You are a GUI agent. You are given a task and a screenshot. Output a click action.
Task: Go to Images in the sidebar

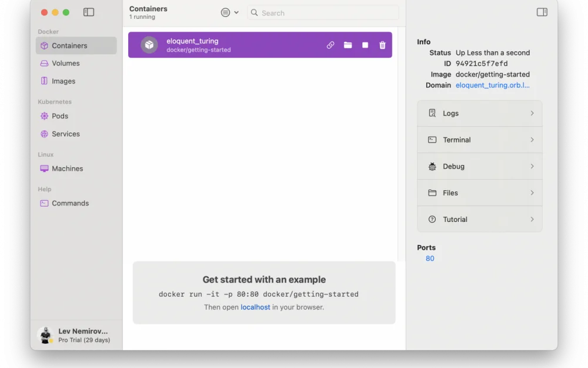[63, 81]
